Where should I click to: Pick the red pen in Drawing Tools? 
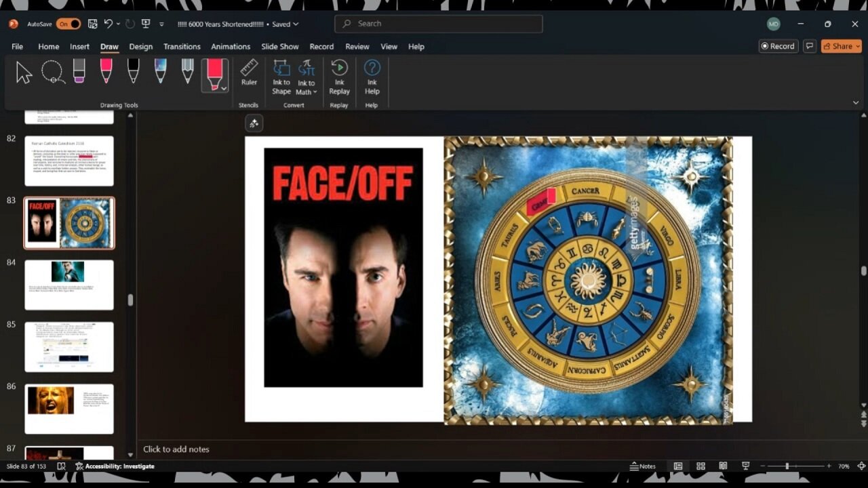point(106,71)
